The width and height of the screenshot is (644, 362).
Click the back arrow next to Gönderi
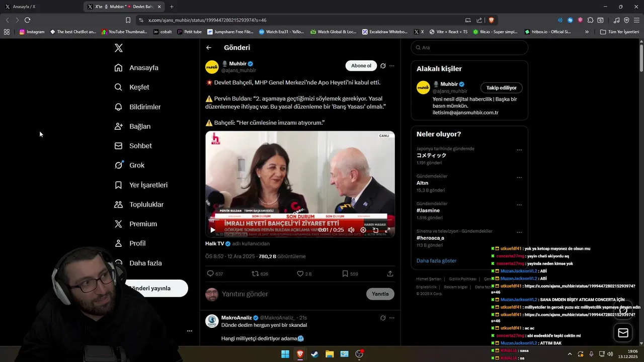click(x=209, y=48)
